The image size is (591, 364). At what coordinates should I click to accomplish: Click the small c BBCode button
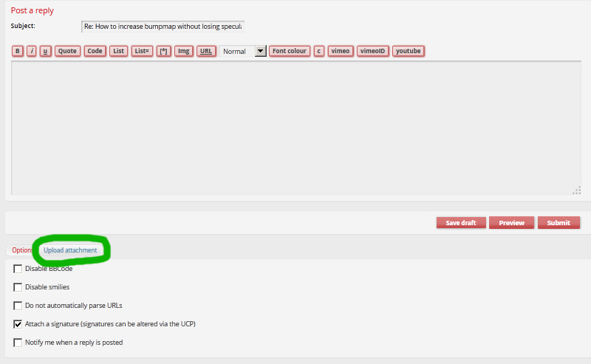[x=319, y=51]
